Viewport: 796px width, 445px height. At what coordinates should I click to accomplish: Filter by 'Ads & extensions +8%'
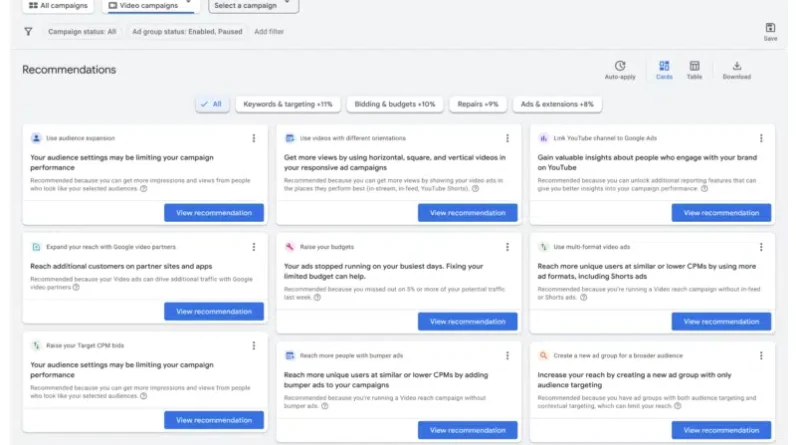click(x=557, y=104)
